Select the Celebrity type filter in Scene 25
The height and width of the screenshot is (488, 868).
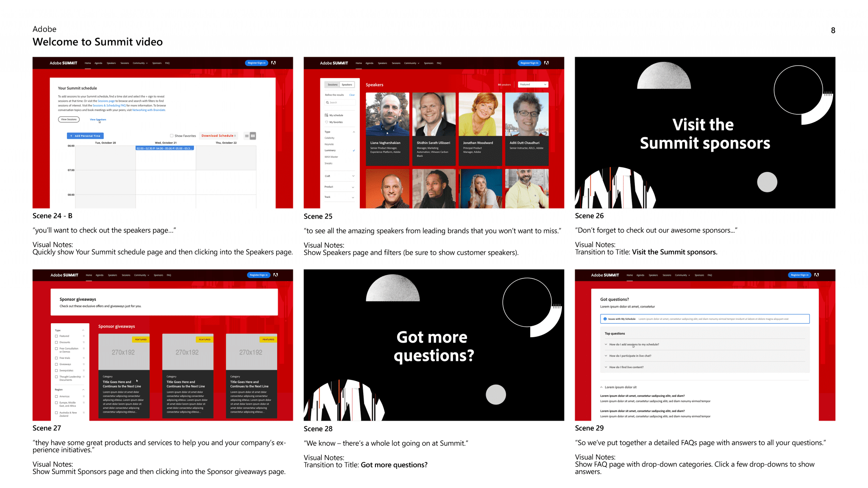click(329, 138)
